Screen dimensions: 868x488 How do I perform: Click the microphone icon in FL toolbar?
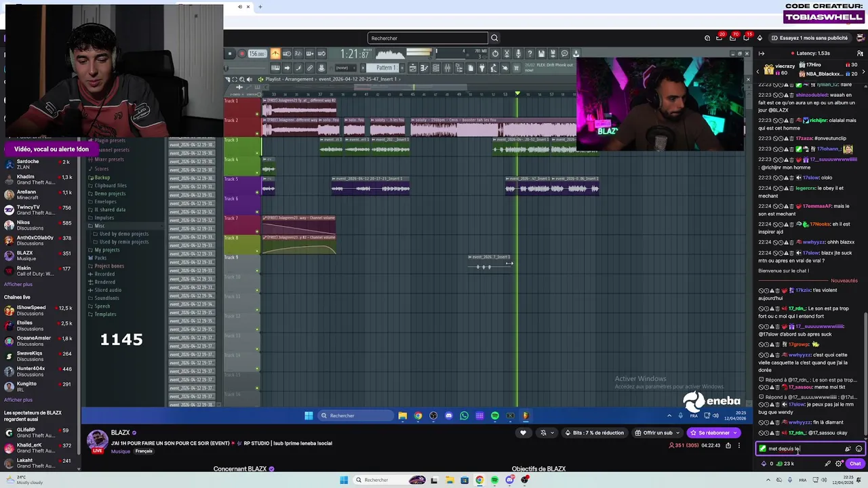[519, 54]
